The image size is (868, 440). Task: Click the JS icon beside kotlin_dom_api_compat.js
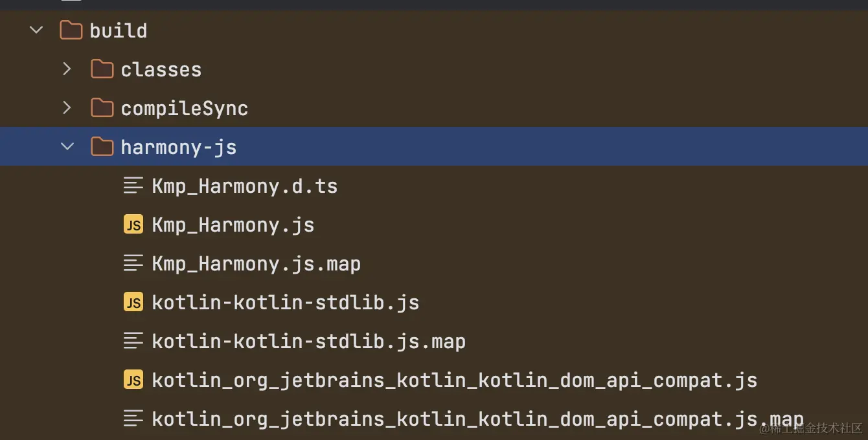click(x=133, y=380)
